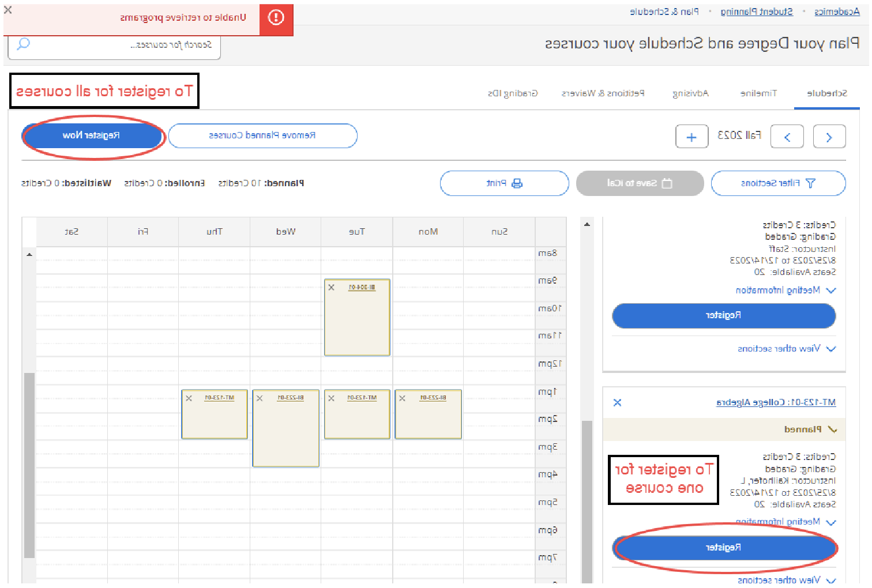Click the magnifier icon in course search box
The height and width of the screenshot is (588, 872).
point(24,44)
